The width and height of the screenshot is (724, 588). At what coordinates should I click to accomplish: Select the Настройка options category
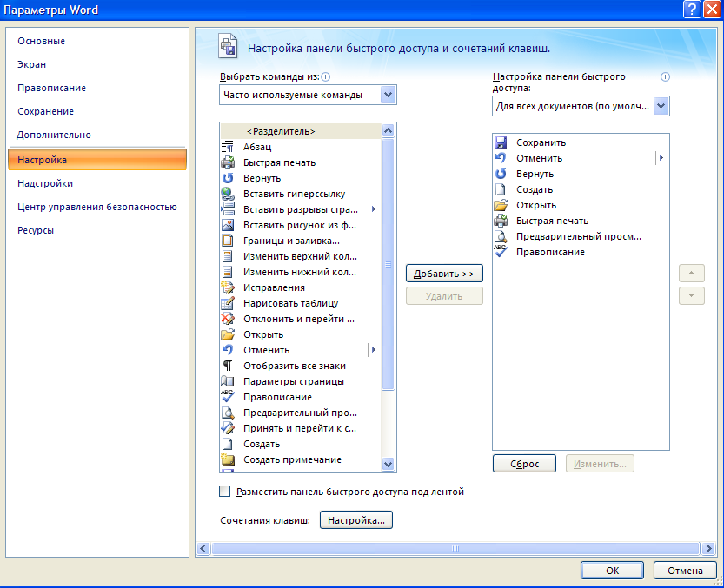tap(97, 160)
